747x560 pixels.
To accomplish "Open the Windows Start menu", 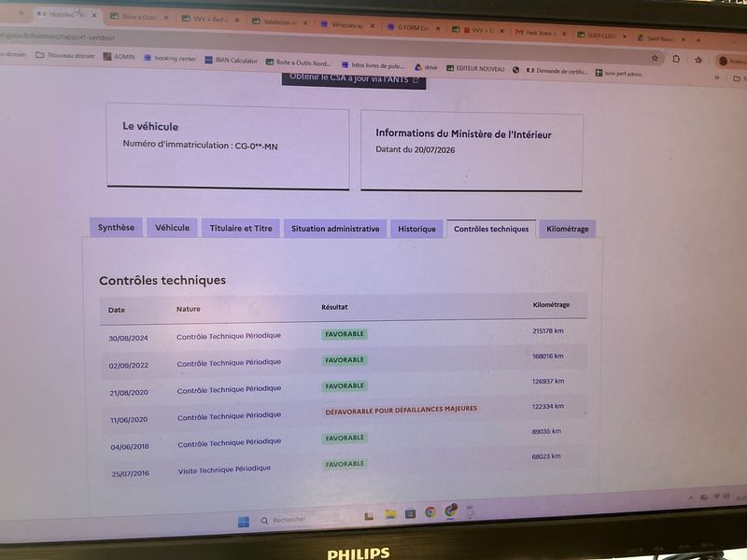I will [244, 523].
